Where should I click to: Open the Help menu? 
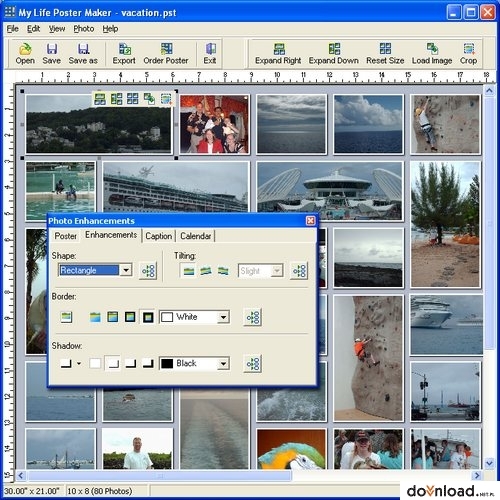pyautogui.click(x=110, y=29)
